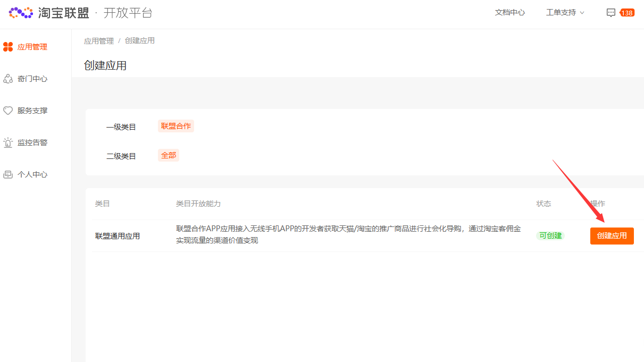Click the 创建应用 page heading
This screenshot has height=362, width=644.
point(105,65)
